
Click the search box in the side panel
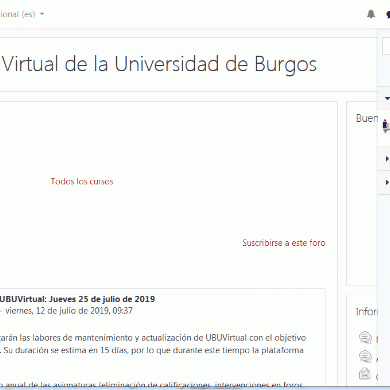click(386, 46)
